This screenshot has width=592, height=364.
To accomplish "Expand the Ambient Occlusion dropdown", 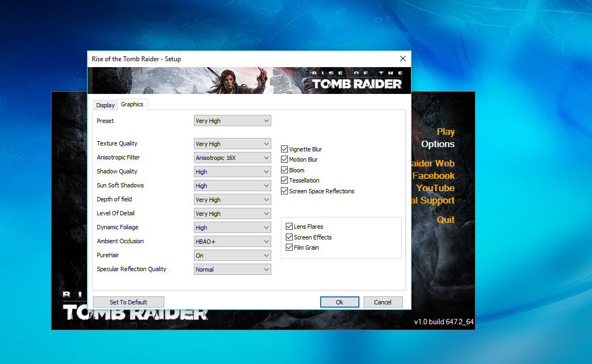I will [x=232, y=242].
